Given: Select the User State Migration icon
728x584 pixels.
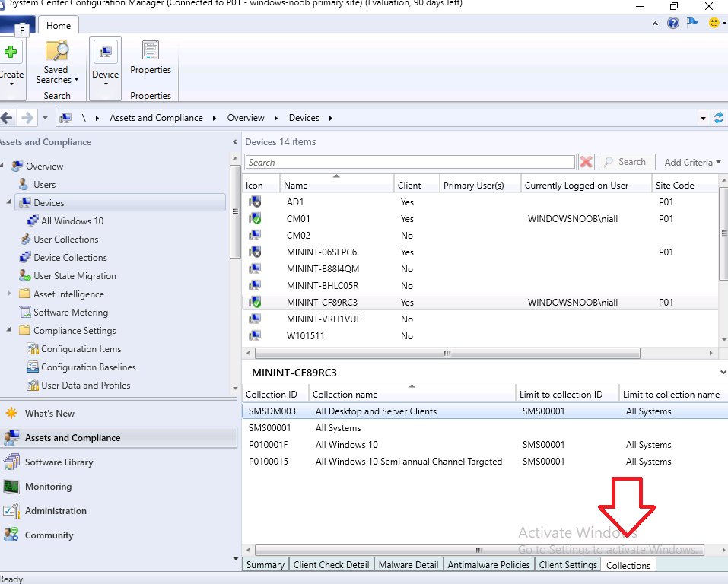Looking at the screenshot, I should pyautogui.click(x=25, y=276).
